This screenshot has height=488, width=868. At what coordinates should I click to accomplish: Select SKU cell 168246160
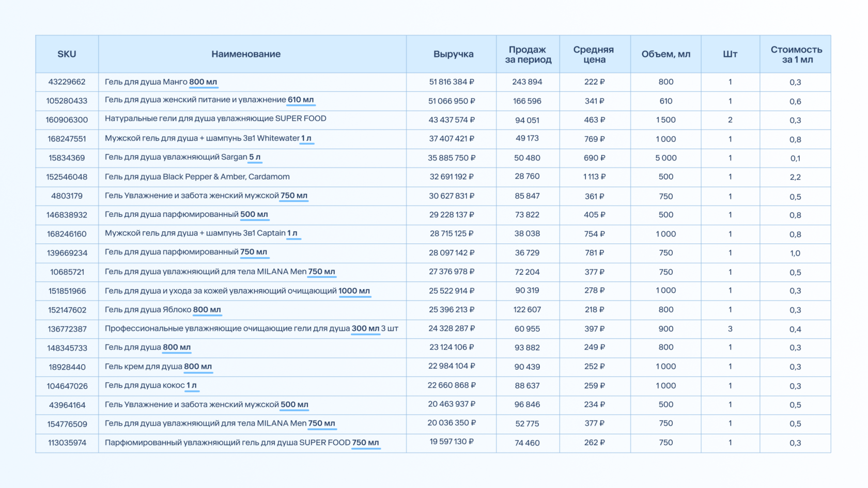pos(67,234)
